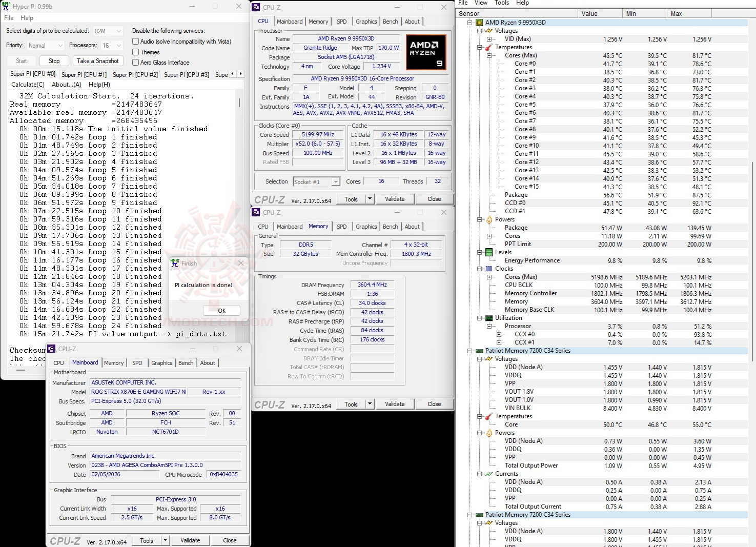The image size is (756, 547).
Task: Collapse the Cores (Max) temperatures list
Action: pyautogui.click(x=489, y=55)
